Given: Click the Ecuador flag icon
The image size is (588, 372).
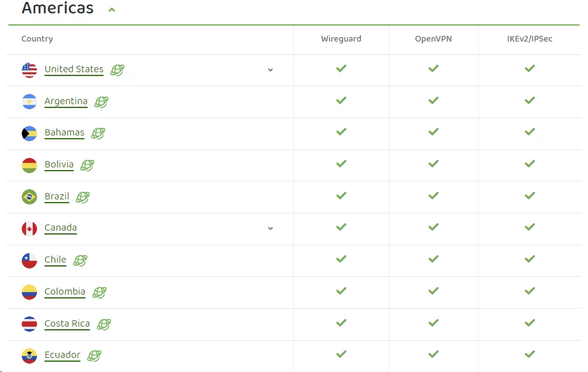Looking at the screenshot, I should click(29, 356).
